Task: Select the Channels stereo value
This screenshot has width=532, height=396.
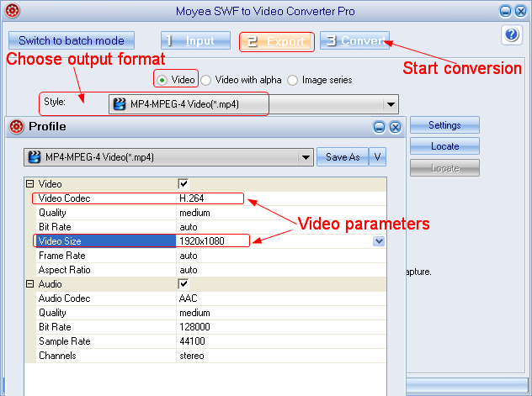Action: (x=192, y=356)
